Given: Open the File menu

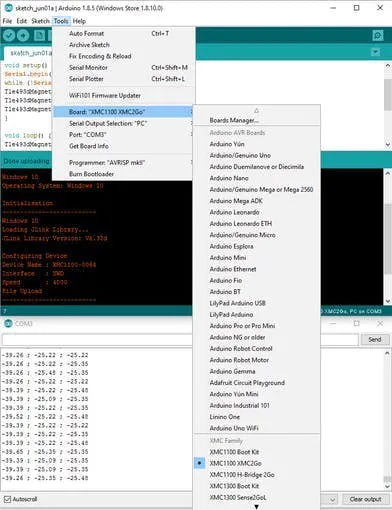Looking at the screenshot, I should pyautogui.click(x=7, y=21).
